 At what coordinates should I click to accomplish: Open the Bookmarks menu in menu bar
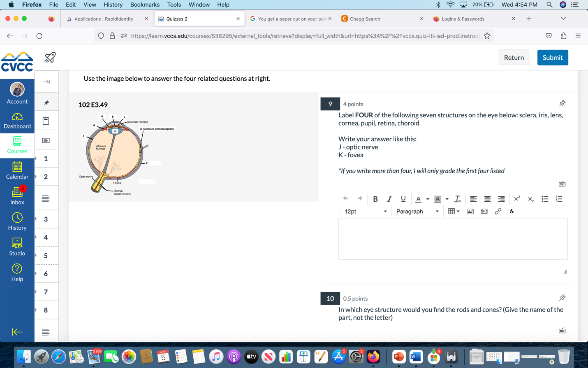tap(145, 5)
